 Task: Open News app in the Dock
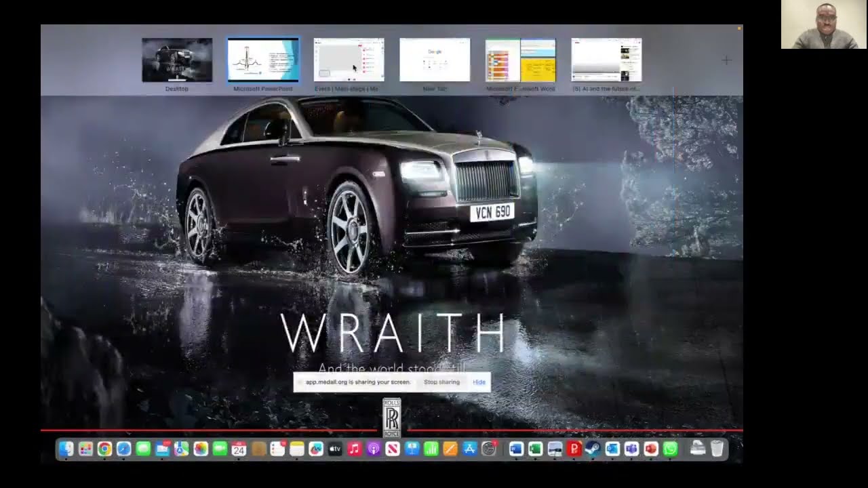393,449
